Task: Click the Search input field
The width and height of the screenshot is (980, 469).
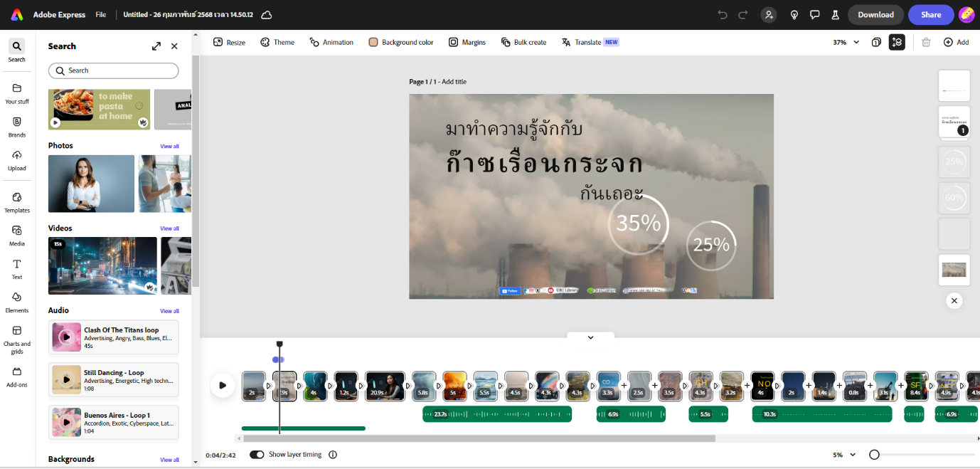Action: [x=114, y=71]
